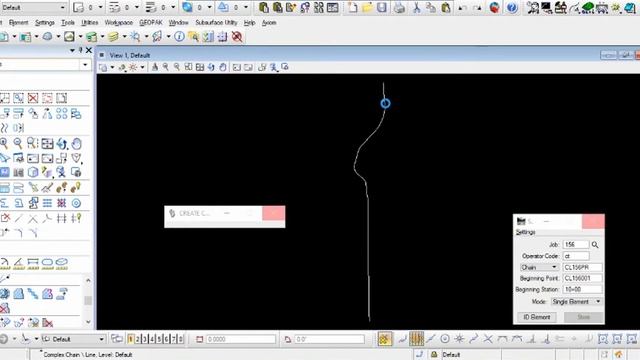The width and height of the screenshot is (640, 360).
Task: Open the Settings menu in chain dialog
Action: pos(525,232)
